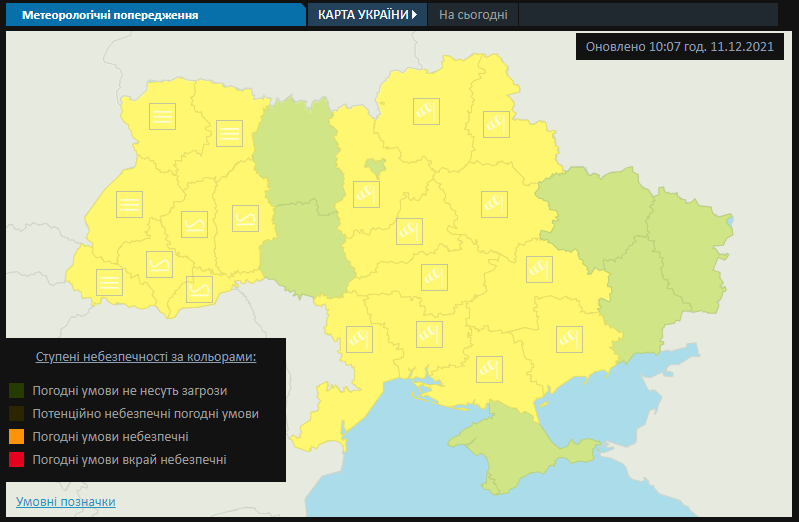The width and height of the screenshot is (799, 522).
Task: Click the orange dangerous conditions legend swatch
Action: [x=16, y=437]
